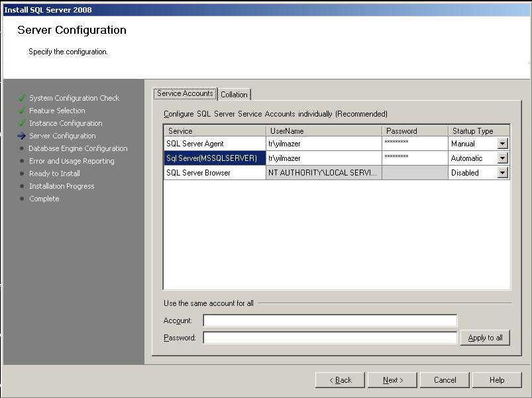
Task: Edit Password cell for SQL Server Agent
Action: pyautogui.click(x=415, y=144)
